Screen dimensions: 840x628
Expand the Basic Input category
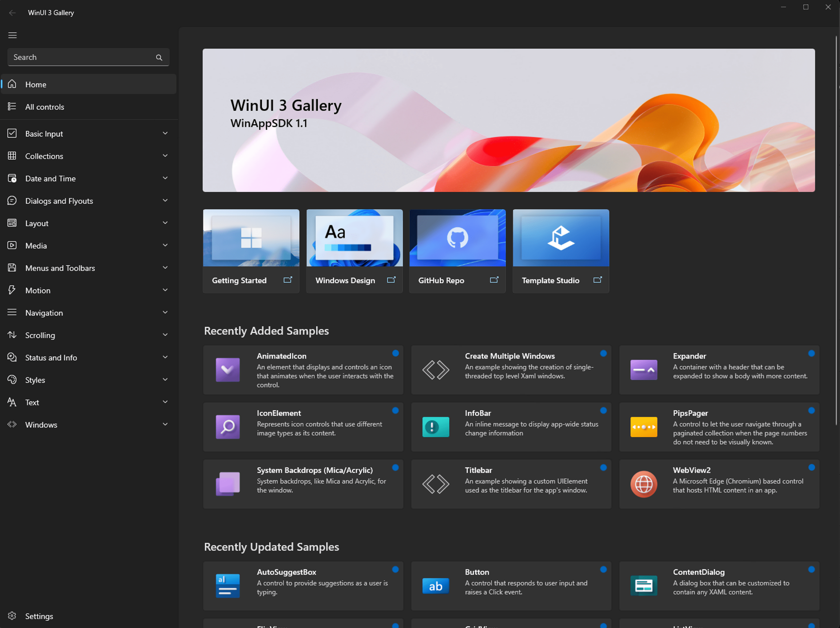coord(165,133)
